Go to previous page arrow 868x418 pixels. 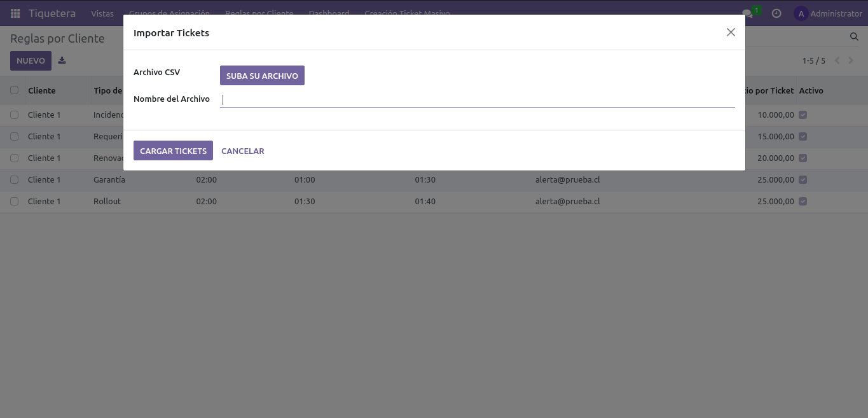pos(837,60)
